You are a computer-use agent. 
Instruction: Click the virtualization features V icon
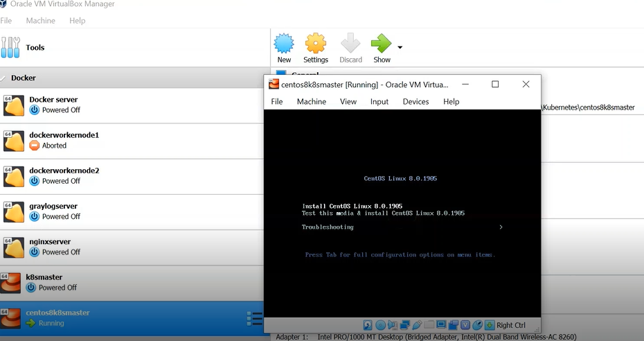point(465,325)
